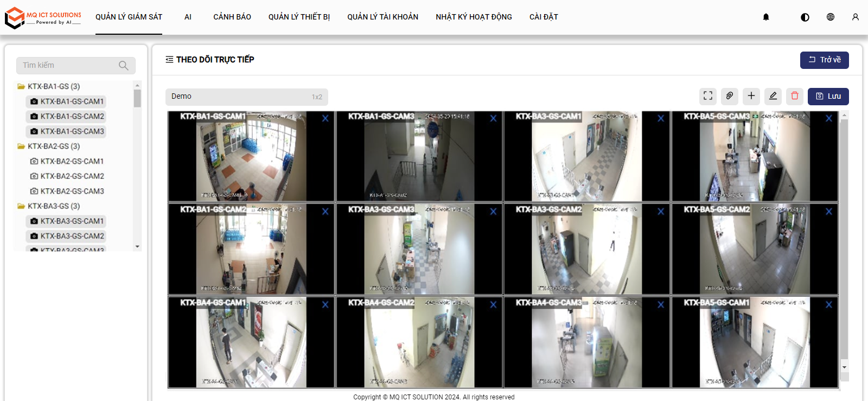This screenshot has height=401, width=868.
Task: Click the Trở về back button
Action: tap(825, 60)
